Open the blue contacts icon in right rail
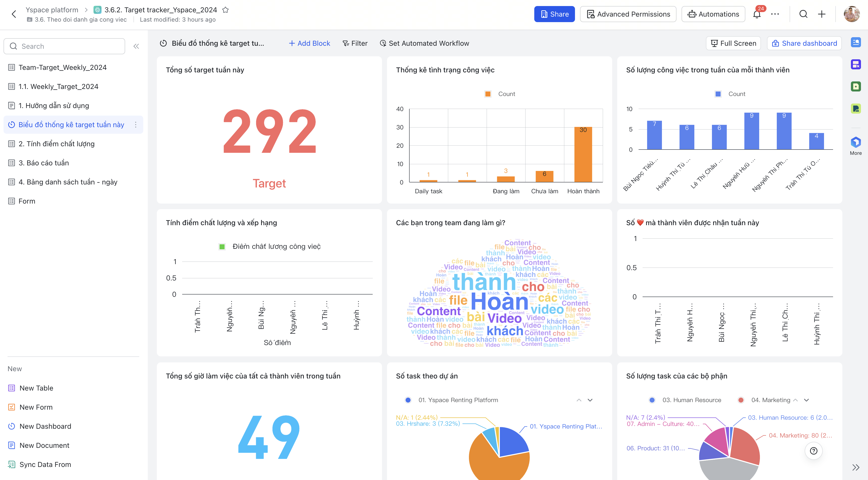The width and height of the screenshot is (868, 480). pos(855,42)
